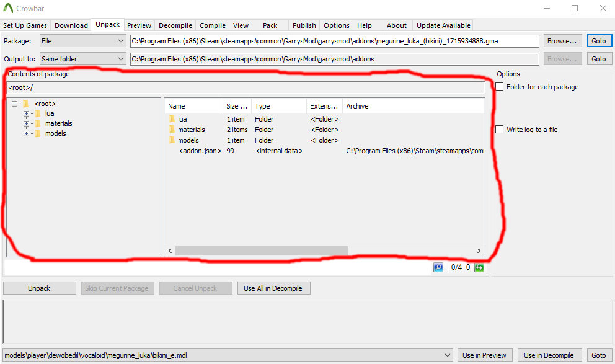Image resolution: width=615 pixels, height=364 pixels.
Task: Select materials in the folder tree
Action: (59, 123)
